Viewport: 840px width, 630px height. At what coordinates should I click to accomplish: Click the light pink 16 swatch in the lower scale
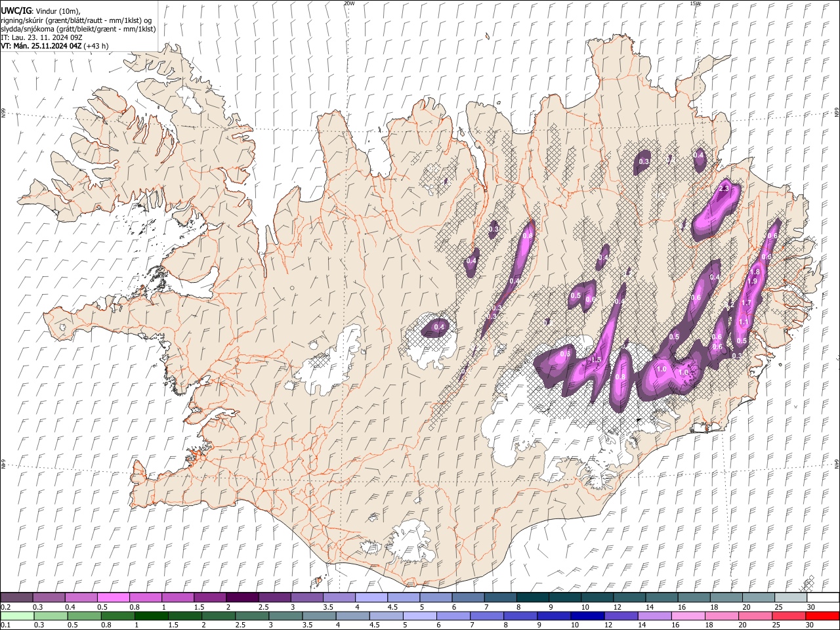coord(688,616)
